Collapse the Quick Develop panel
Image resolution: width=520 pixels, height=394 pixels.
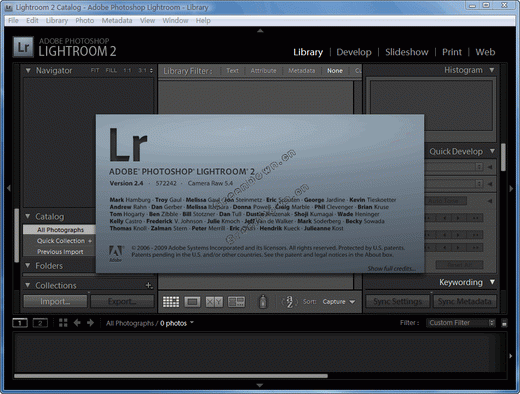tap(492, 151)
